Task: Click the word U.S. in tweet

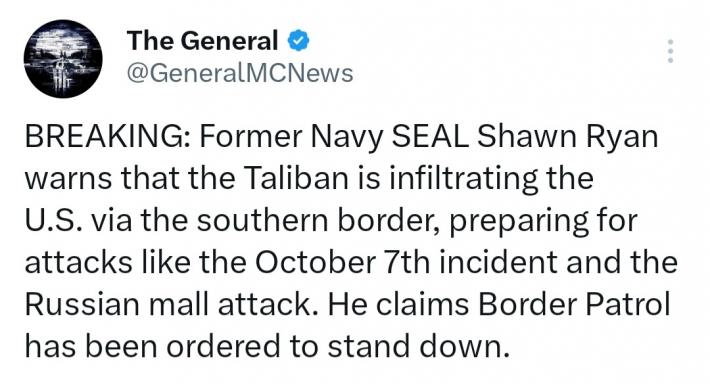Action: [x=54, y=220]
